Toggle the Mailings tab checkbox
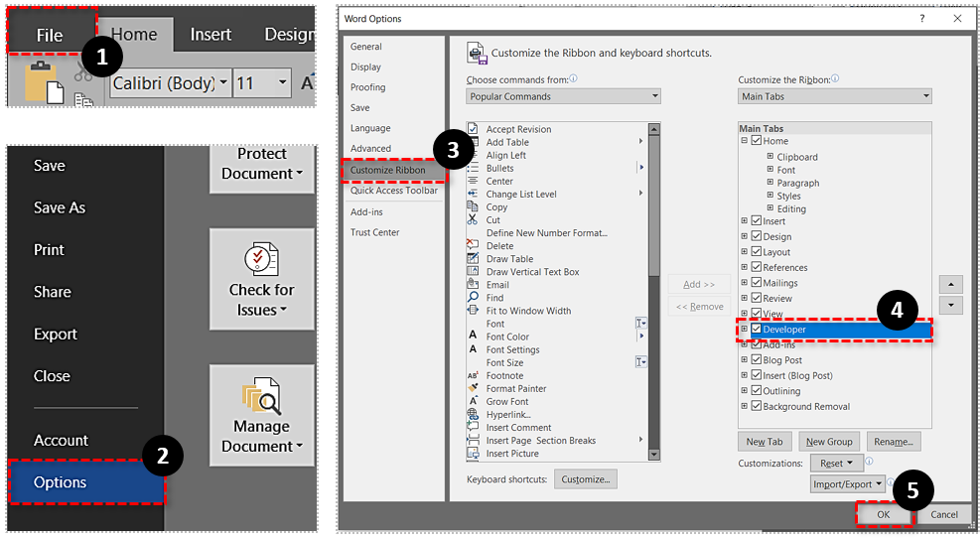The width and height of the screenshot is (980, 540). [x=757, y=283]
